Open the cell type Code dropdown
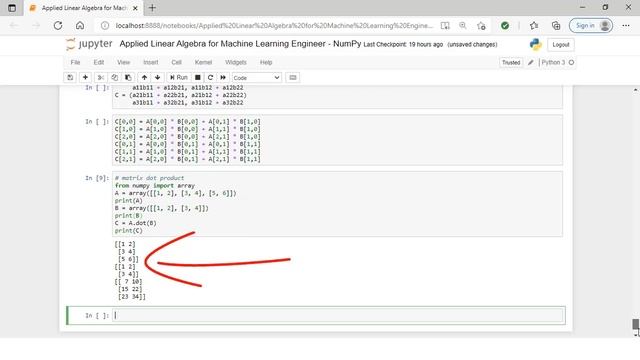The height and width of the screenshot is (360, 640). pyautogui.click(x=256, y=78)
